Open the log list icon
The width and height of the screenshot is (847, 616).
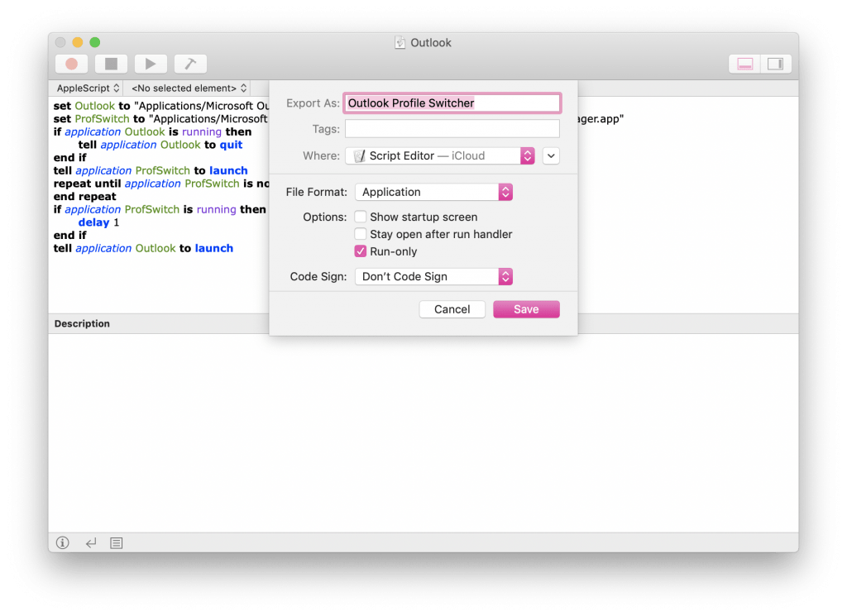pyautogui.click(x=117, y=543)
